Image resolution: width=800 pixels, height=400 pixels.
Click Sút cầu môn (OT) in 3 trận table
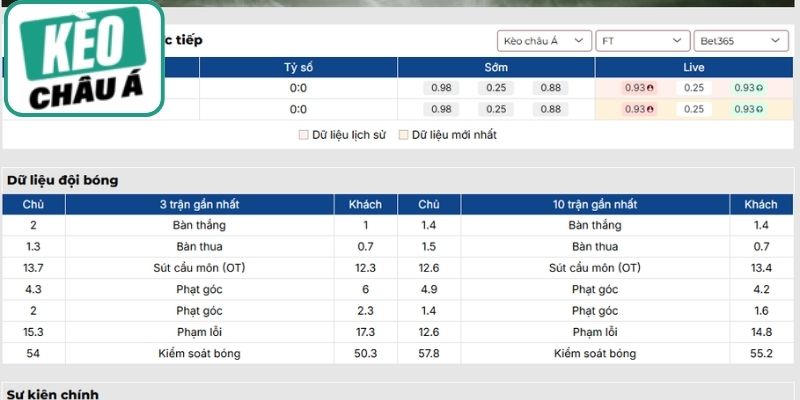[x=199, y=268]
